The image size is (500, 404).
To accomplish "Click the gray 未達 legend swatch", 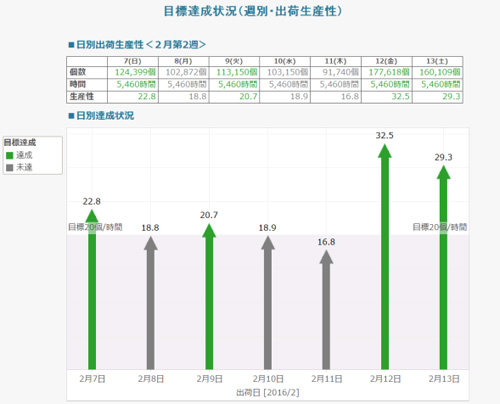I will coord(10,167).
